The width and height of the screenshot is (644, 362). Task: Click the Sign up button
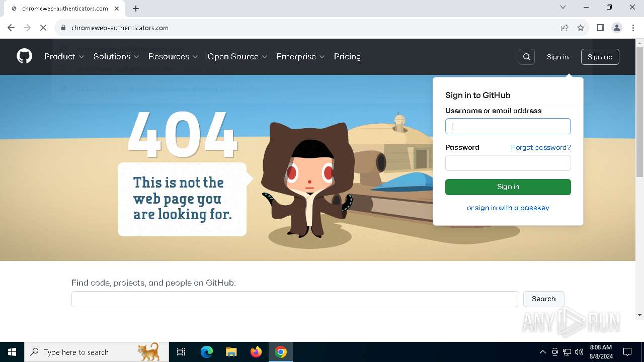tap(600, 57)
